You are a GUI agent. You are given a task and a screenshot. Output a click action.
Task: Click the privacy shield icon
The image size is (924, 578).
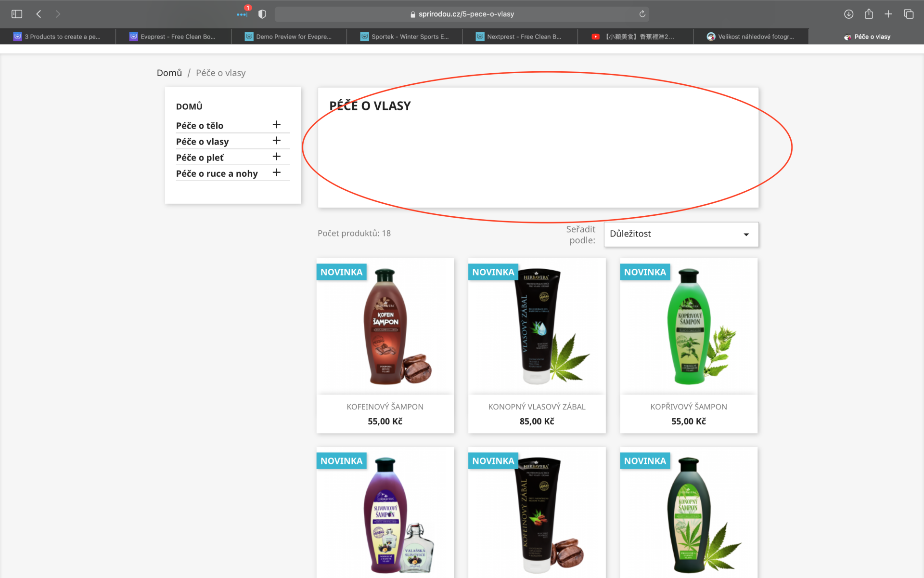[x=262, y=14]
